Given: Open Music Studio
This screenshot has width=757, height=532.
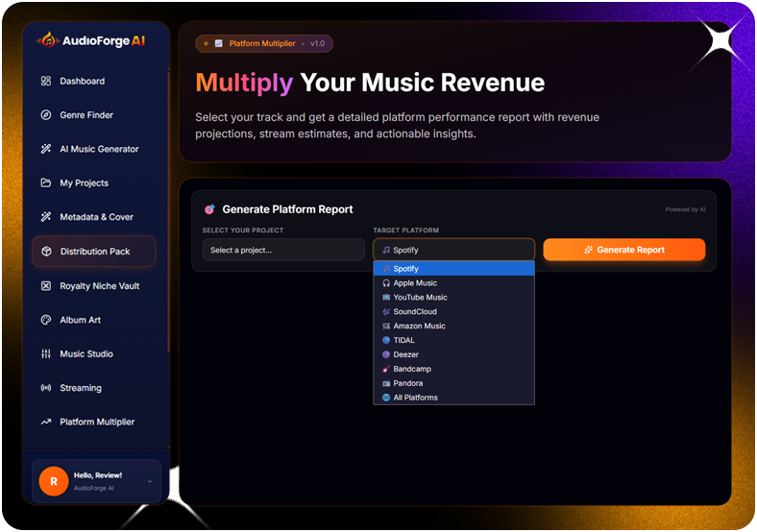Looking at the screenshot, I should coord(93,353).
